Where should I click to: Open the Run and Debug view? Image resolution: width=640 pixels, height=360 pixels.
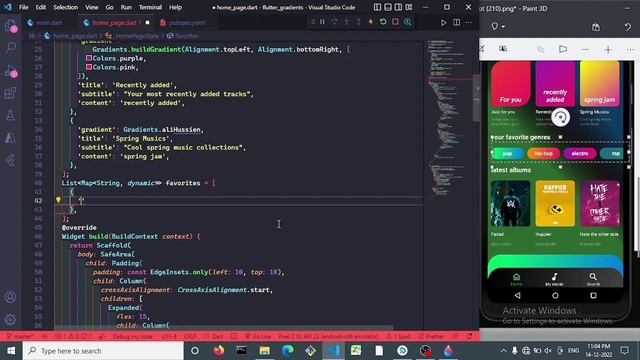[x=11, y=71]
